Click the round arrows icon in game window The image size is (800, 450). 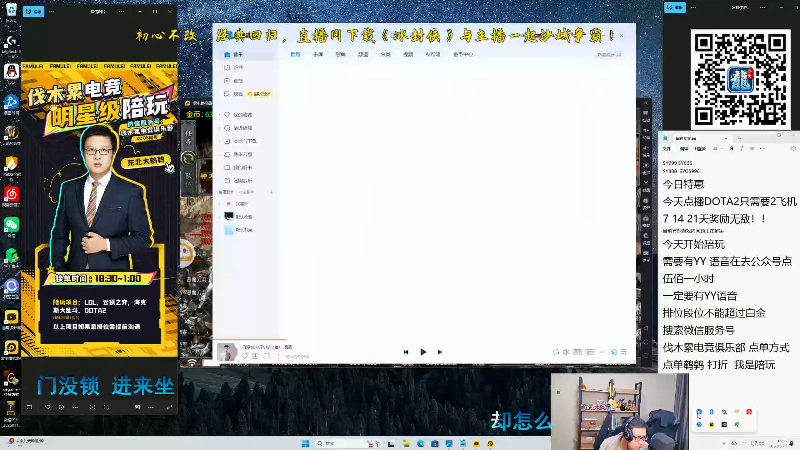(188, 159)
